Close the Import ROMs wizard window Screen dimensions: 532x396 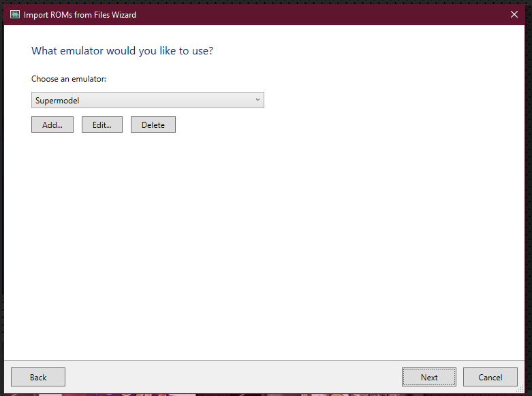pos(514,14)
